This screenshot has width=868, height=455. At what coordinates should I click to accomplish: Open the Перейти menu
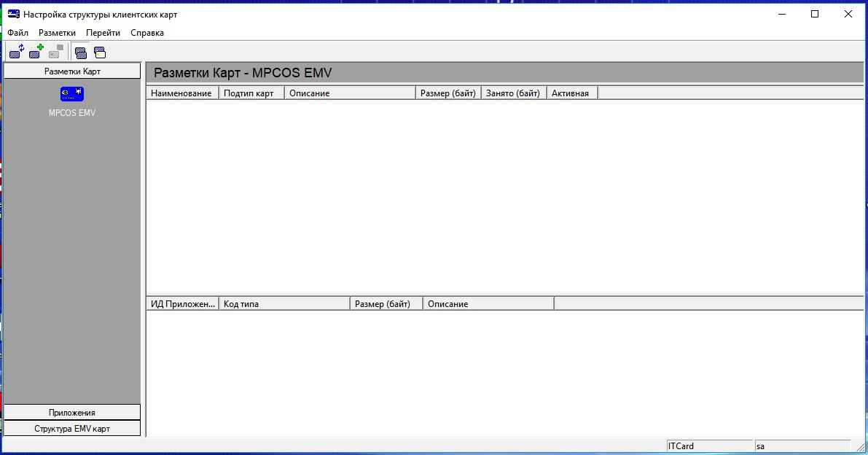103,33
